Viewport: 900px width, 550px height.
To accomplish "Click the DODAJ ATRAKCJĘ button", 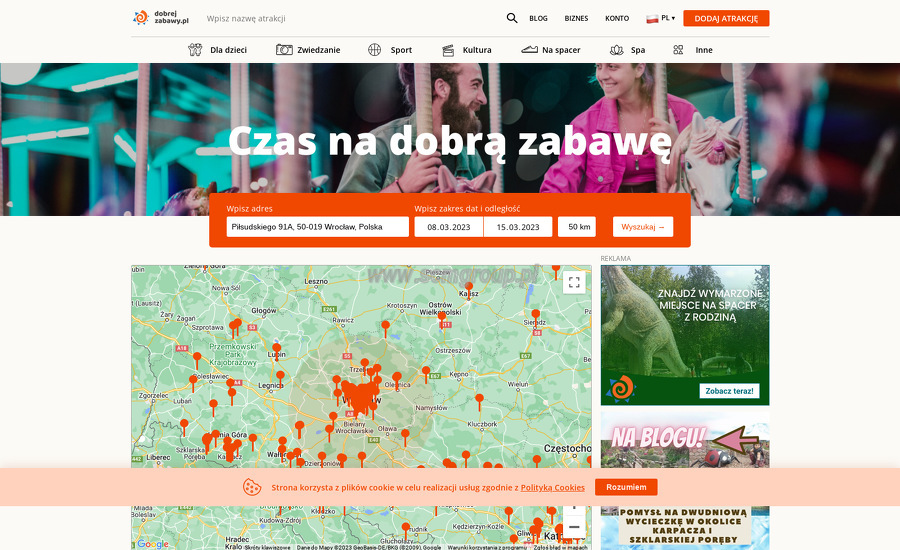I will pyautogui.click(x=726, y=18).
